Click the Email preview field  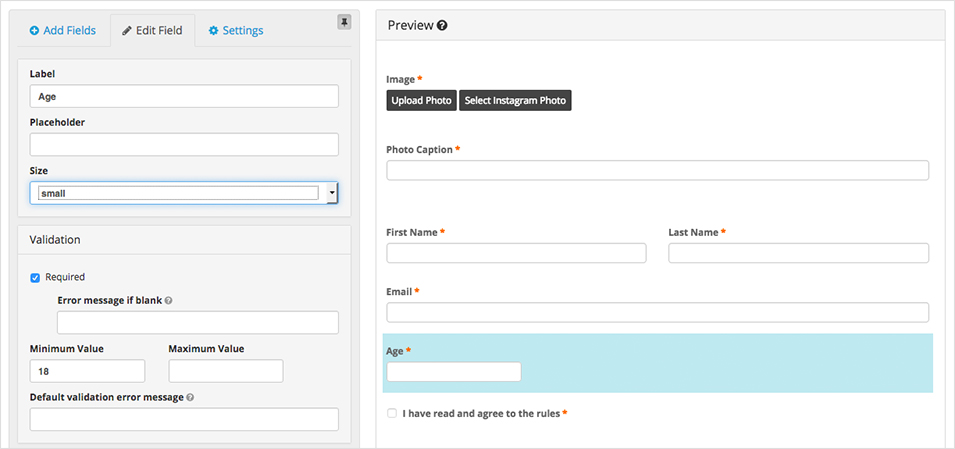tap(658, 312)
